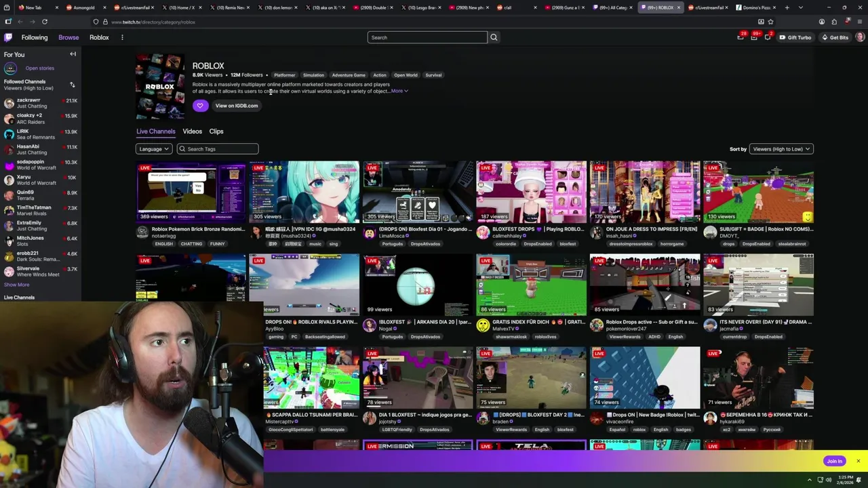This screenshot has height=488, width=868.
Task: Filter by the Survival tag
Action: (433, 75)
